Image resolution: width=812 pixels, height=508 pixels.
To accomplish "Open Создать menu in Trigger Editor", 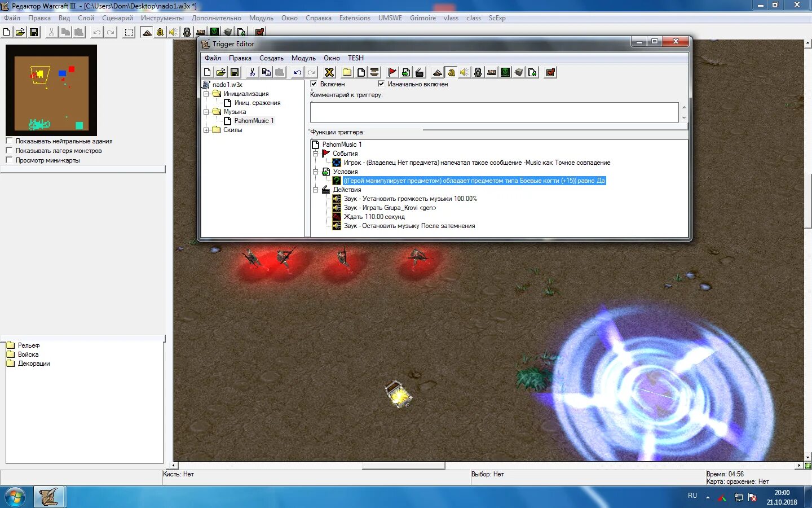I will tap(271, 58).
